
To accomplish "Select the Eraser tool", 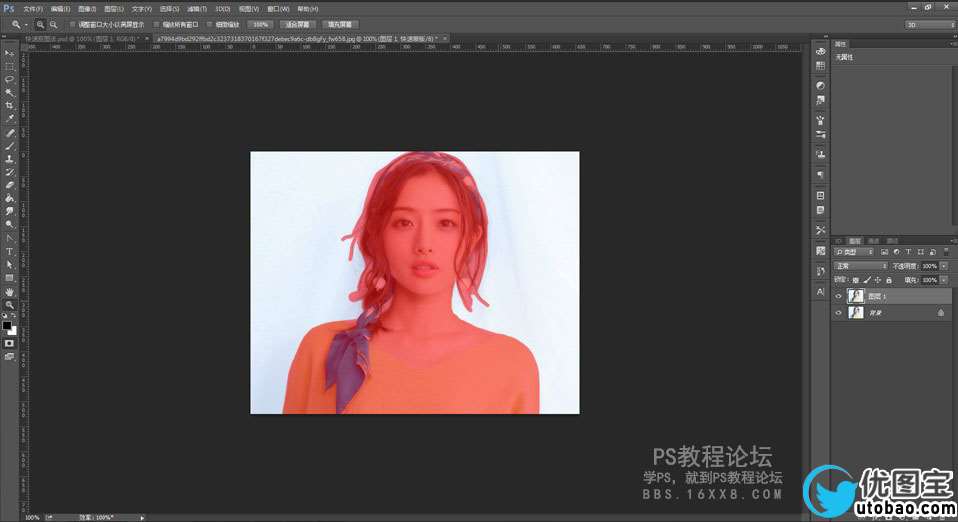I will coord(9,185).
